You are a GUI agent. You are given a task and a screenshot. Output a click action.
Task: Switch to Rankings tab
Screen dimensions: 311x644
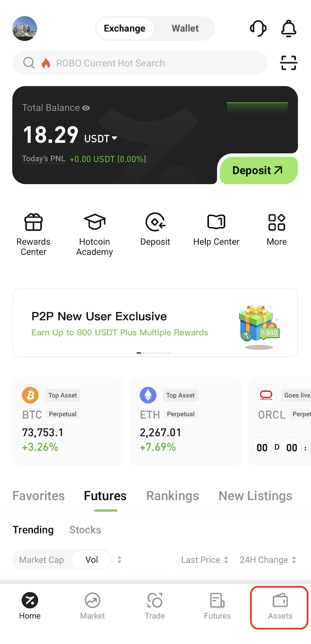point(172,496)
